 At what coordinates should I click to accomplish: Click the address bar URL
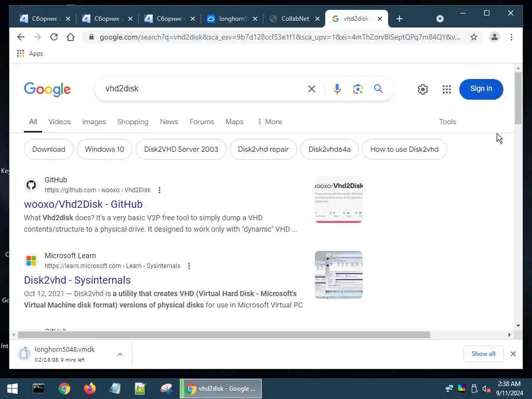click(x=280, y=37)
